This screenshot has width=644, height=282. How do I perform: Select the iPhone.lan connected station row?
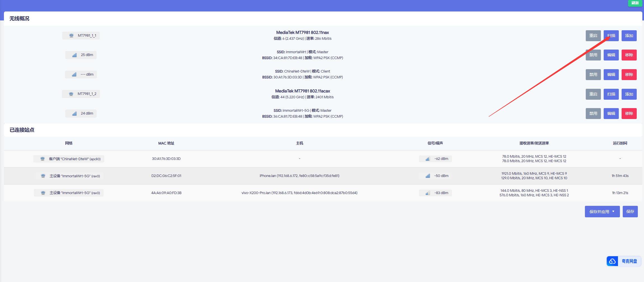(299, 176)
